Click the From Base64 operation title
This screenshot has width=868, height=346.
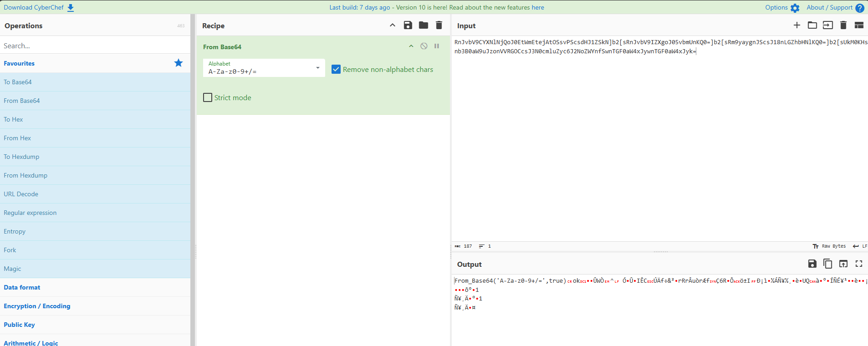pos(222,47)
